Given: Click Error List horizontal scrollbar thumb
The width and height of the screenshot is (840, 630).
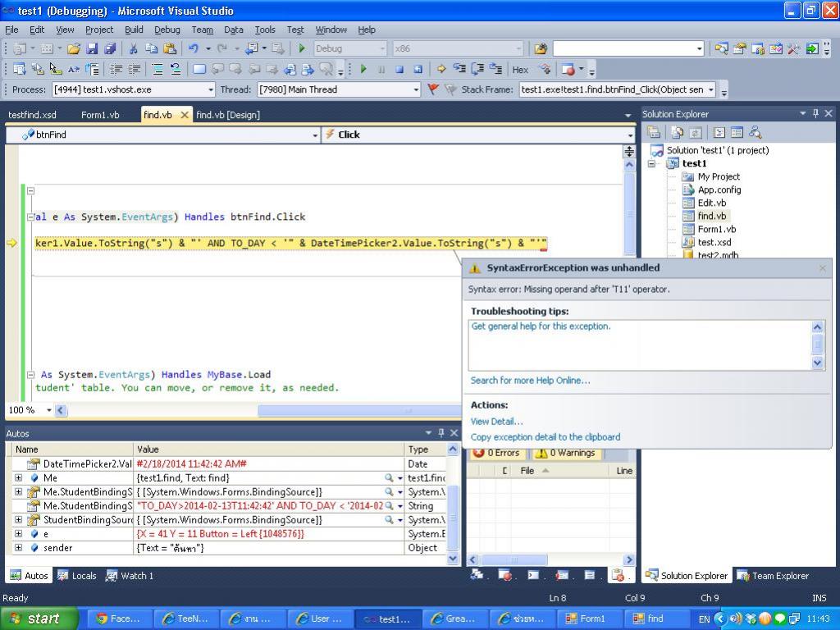Looking at the screenshot, I should [x=514, y=559].
